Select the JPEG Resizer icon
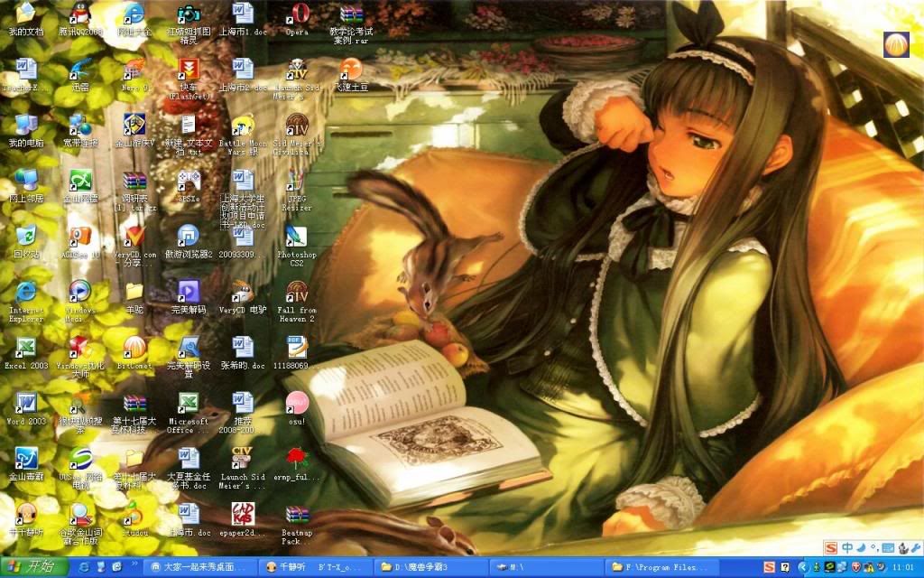The width and height of the screenshot is (924, 578). click(x=297, y=181)
